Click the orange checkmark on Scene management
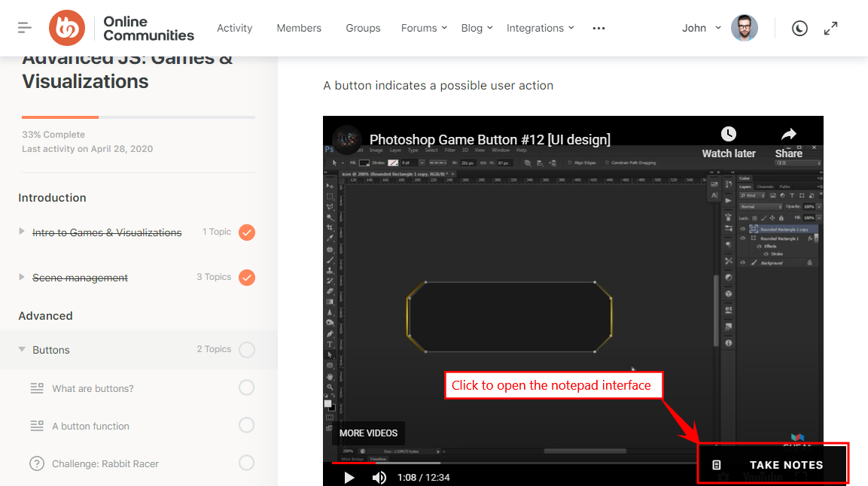 click(246, 277)
